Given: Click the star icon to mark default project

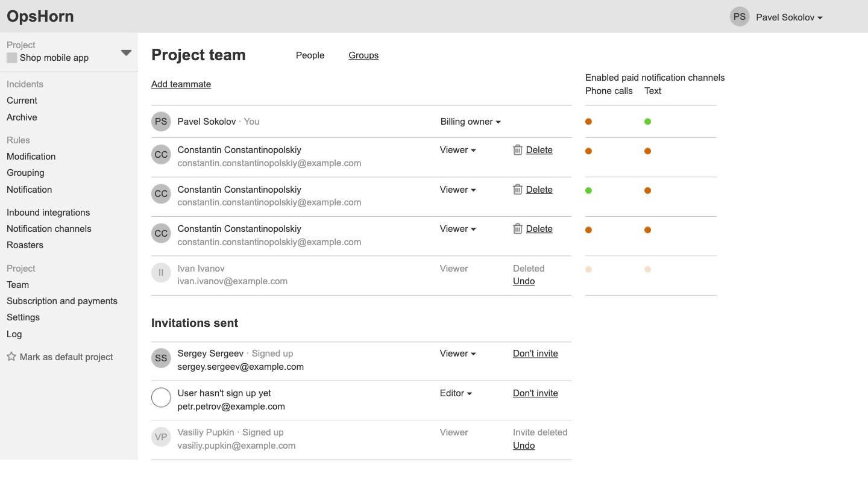Looking at the screenshot, I should click(11, 357).
